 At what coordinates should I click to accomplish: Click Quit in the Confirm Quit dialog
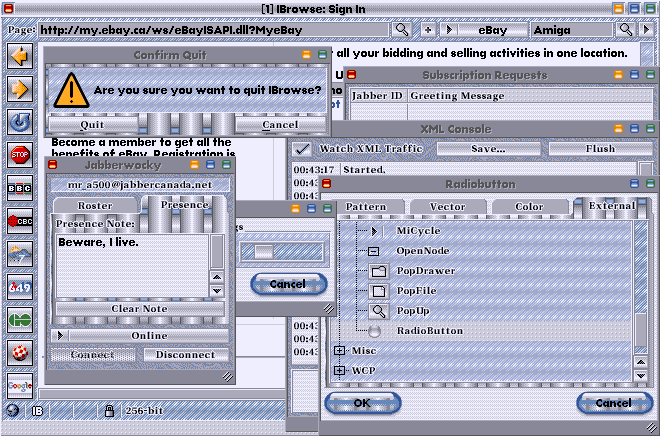tap(92, 125)
